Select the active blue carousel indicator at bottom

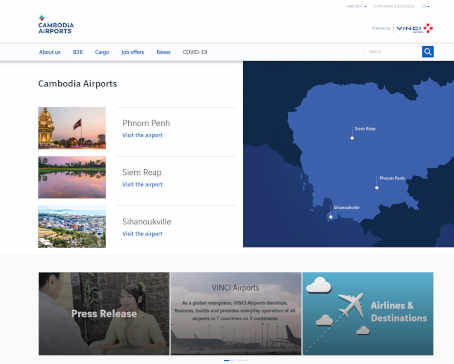click(x=227, y=360)
